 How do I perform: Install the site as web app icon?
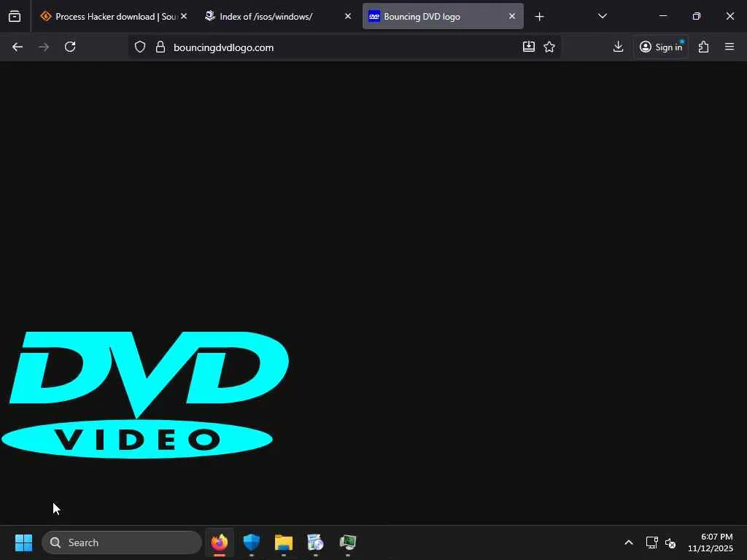tap(529, 47)
